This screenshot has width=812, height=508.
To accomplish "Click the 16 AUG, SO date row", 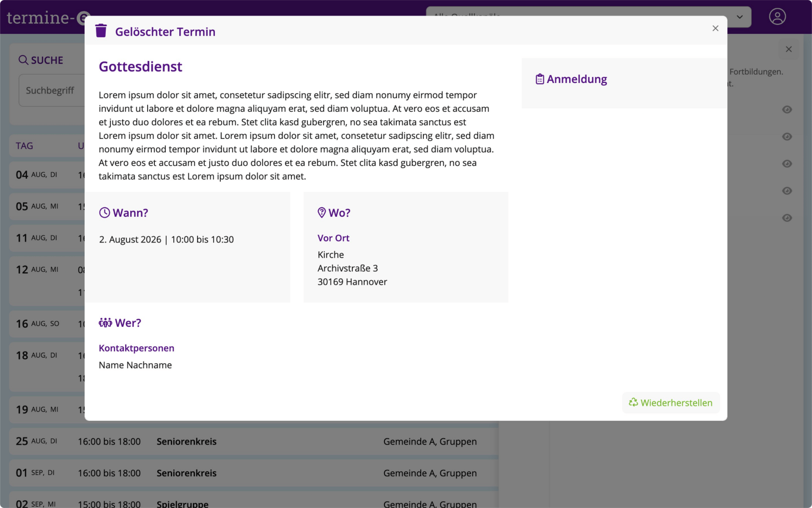I will pos(47,324).
